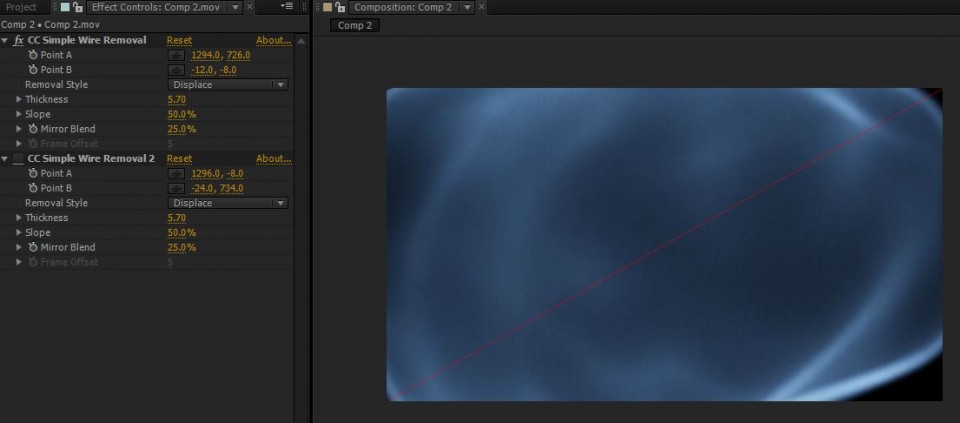Click Point B crosshair picker in first Wire Removal effect

[x=176, y=70]
